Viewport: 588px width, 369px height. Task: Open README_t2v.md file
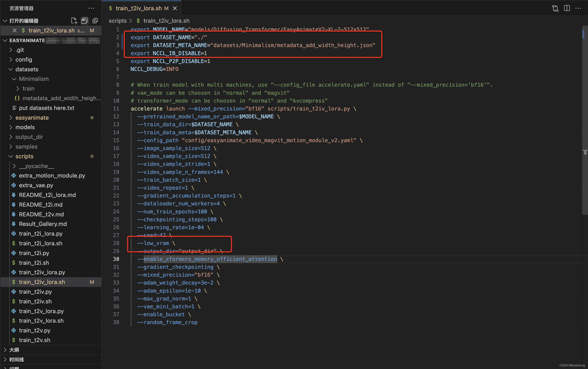coord(41,214)
